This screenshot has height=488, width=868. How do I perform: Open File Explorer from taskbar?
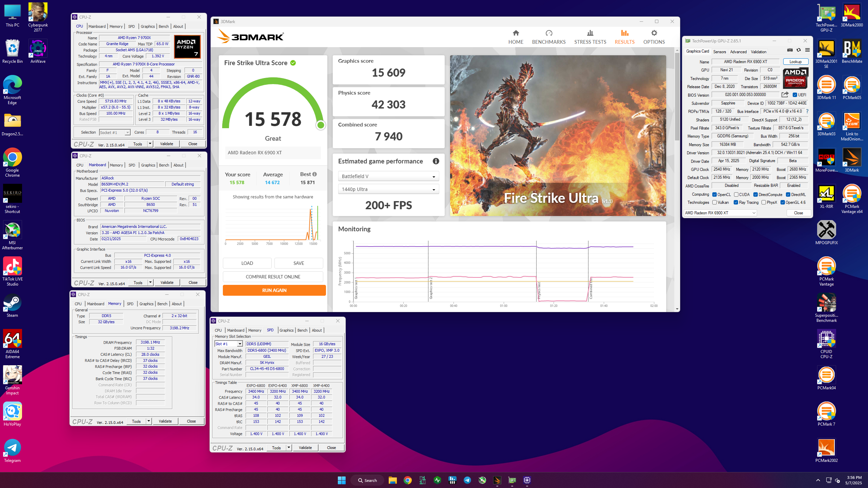392,480
